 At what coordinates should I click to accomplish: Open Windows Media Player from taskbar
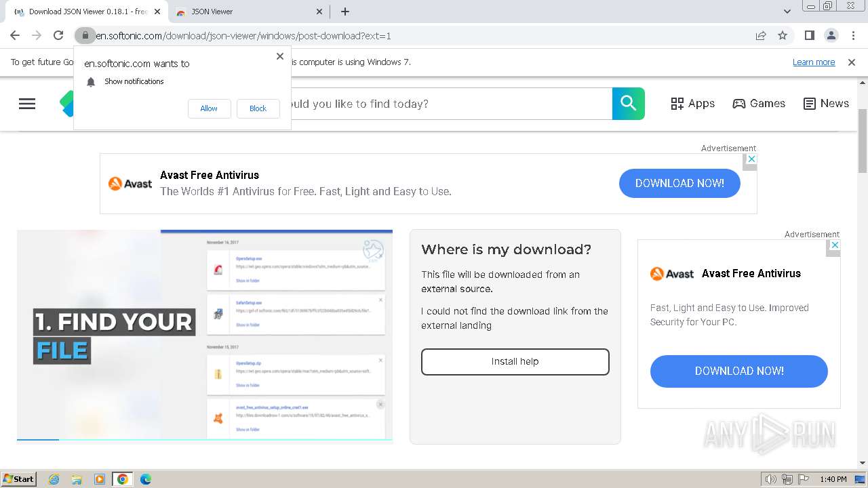coord(100,479)
